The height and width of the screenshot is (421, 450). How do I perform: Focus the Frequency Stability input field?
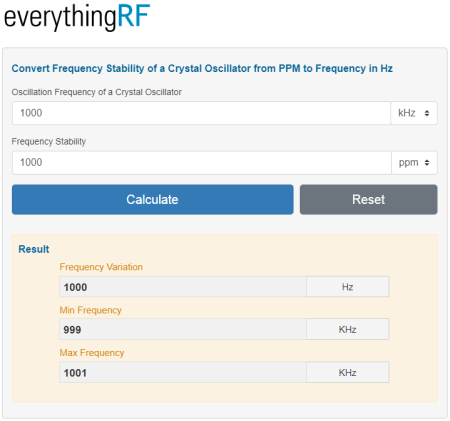(202, 163)
